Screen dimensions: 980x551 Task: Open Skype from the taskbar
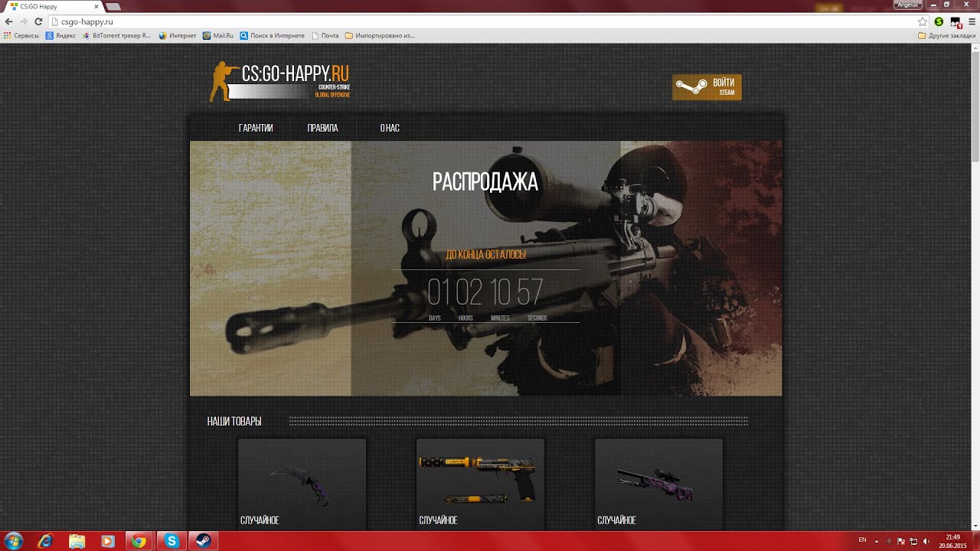click(171, 541)
